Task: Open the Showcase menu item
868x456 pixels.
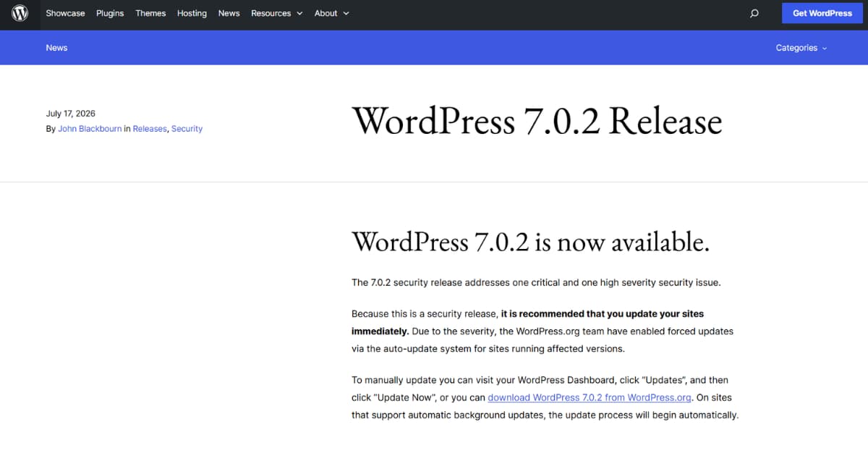Action: pos(65,13)
